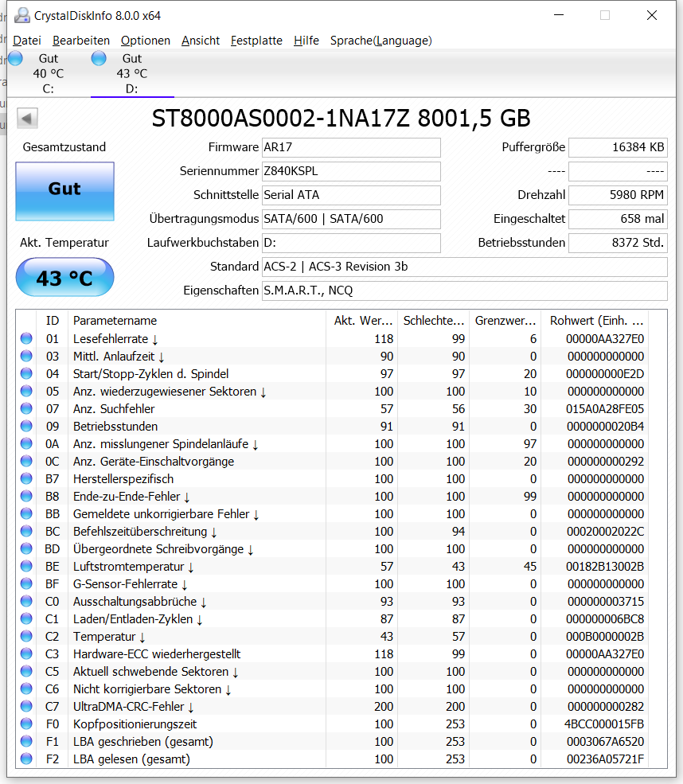
Task: Open the Optionen menu
Action: click(x=145, y=41)
